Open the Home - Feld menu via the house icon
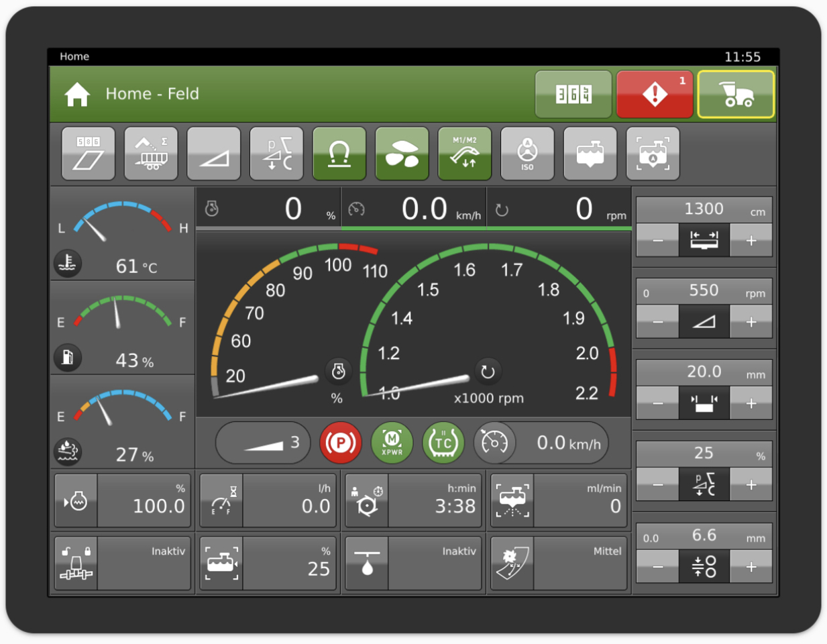The image size is (827, 644). [x=77, y=94]
